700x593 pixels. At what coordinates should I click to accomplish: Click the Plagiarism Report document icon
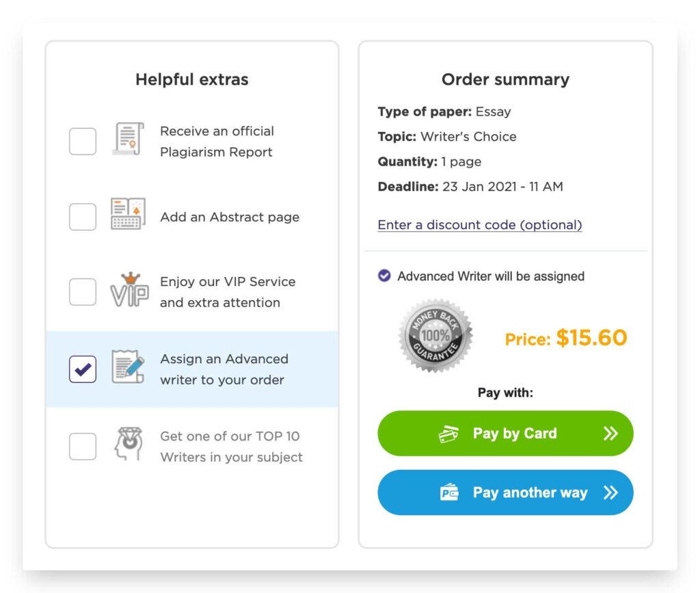point(128,139)
